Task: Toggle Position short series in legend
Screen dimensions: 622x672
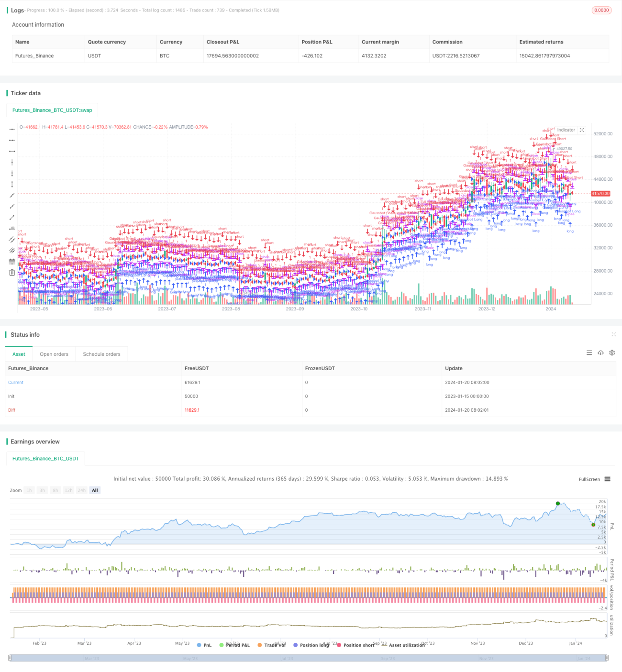Action: pos(355,645)
